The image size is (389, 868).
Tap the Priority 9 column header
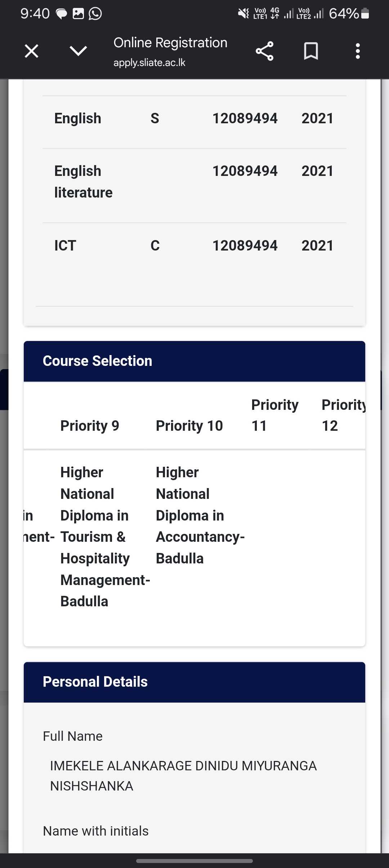pyautogui.click(x=90, y=426)
